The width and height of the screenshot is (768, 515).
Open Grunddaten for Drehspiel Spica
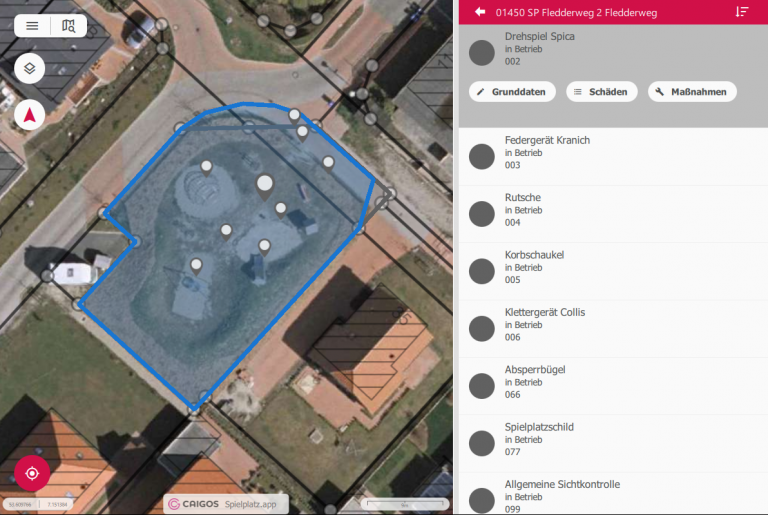(512, 92)
